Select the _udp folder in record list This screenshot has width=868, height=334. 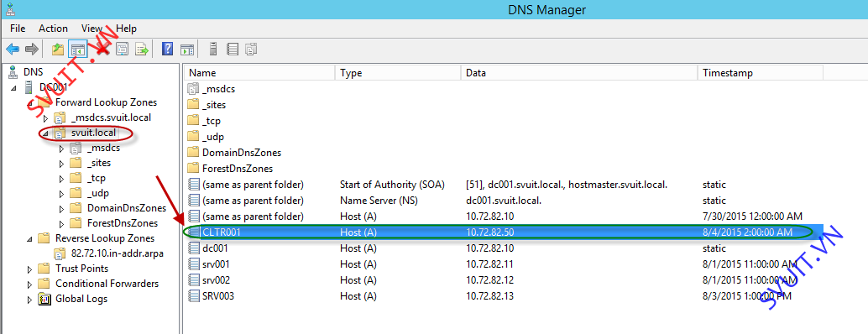pyautogui.click(x=213, y=137)
